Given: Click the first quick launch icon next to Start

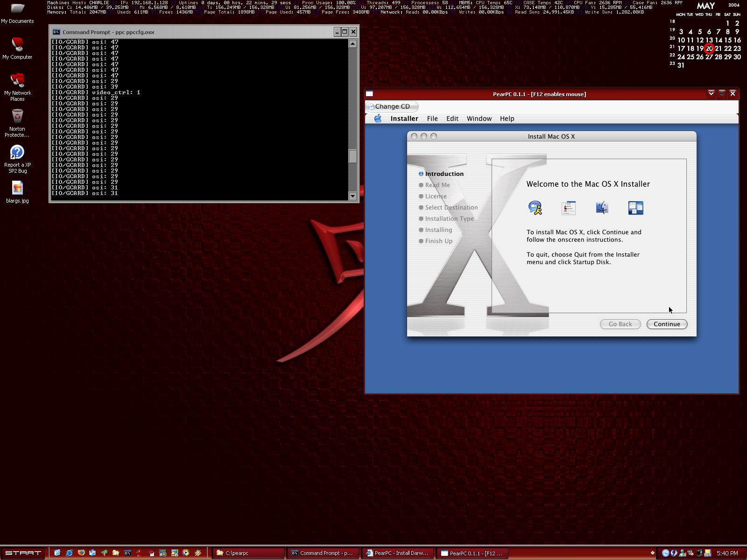Looking at the screenshot, I should click(57, 553).
